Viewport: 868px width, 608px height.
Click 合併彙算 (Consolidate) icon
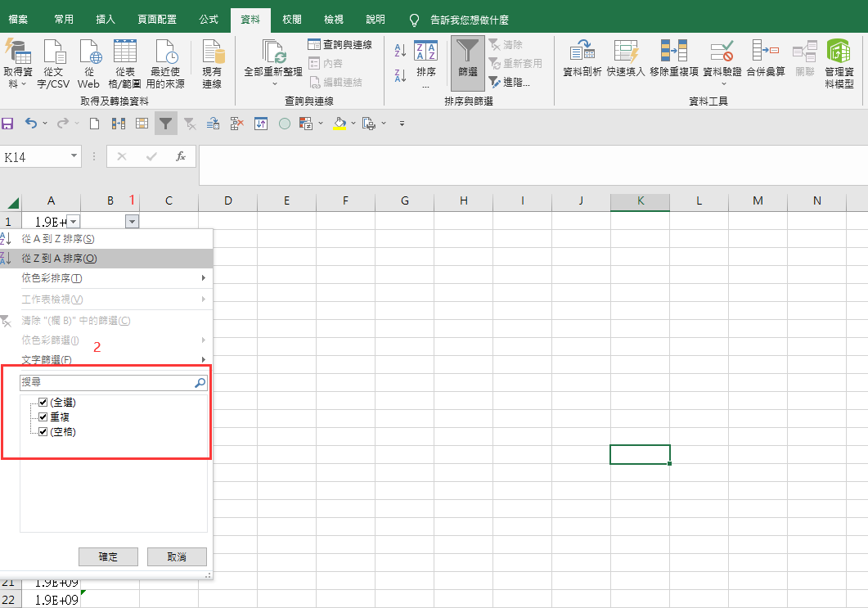(765, 55)
